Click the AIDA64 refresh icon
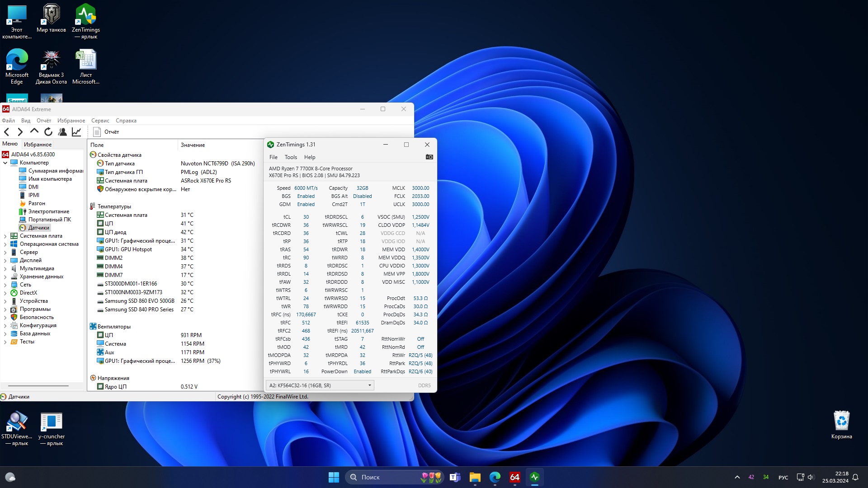The image size is (868, 488). 48,132
